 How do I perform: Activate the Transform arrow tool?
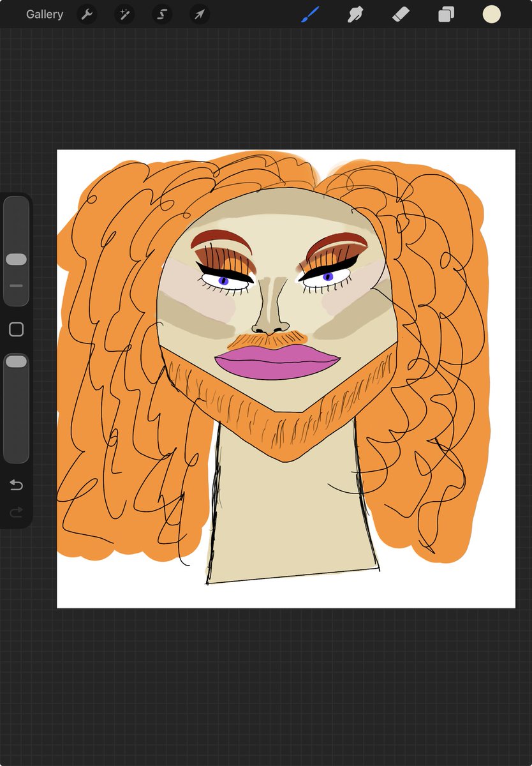tap(200, 14)
